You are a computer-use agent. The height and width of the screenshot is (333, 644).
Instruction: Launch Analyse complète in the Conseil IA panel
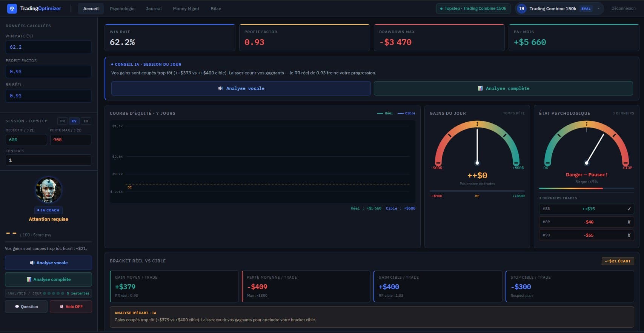(x=503, y=88)
